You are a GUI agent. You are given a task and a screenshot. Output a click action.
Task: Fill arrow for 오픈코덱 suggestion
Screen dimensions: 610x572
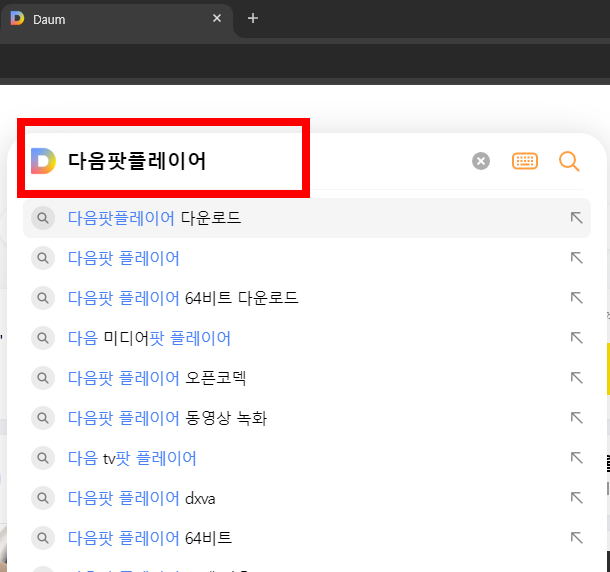pyautogui.click(x=577, y=378)
